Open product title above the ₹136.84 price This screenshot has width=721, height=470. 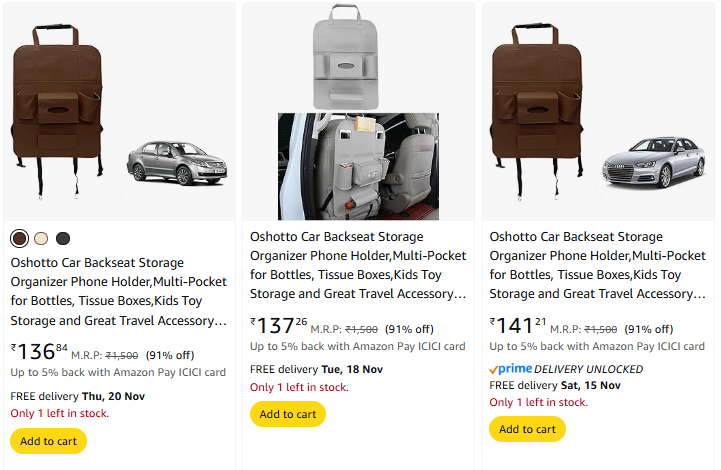(119, 292)
